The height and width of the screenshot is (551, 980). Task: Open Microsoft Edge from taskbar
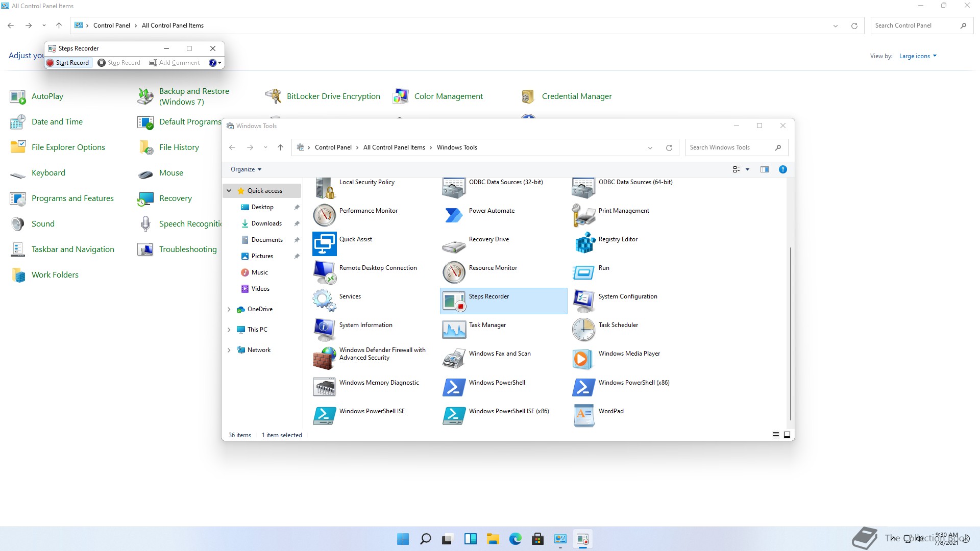(x=515, y=539)
